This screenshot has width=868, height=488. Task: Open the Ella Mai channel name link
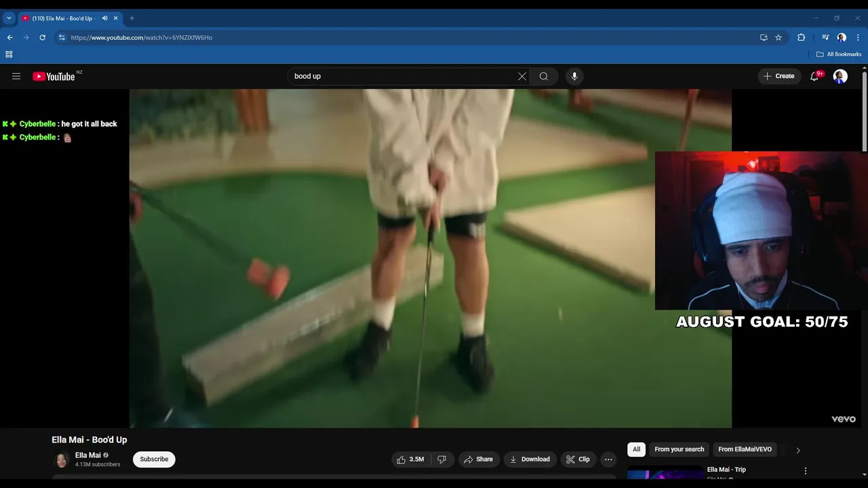tap(88, 455)
